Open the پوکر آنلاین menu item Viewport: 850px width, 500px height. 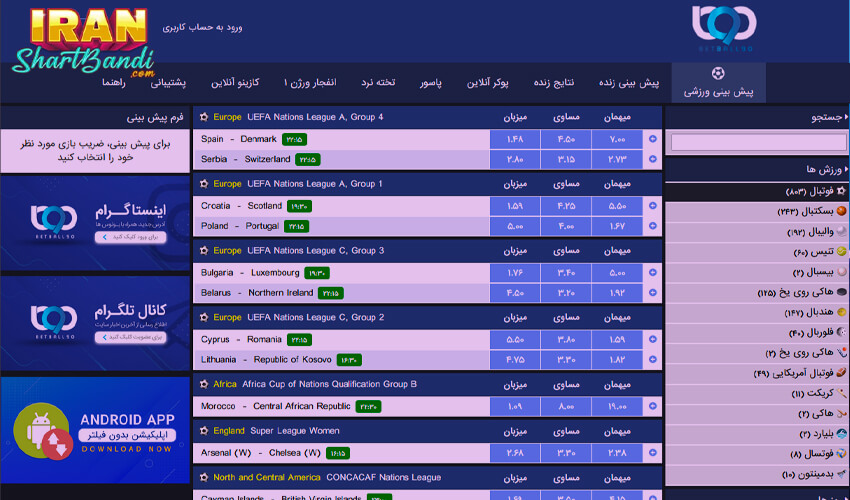(487, 82)
